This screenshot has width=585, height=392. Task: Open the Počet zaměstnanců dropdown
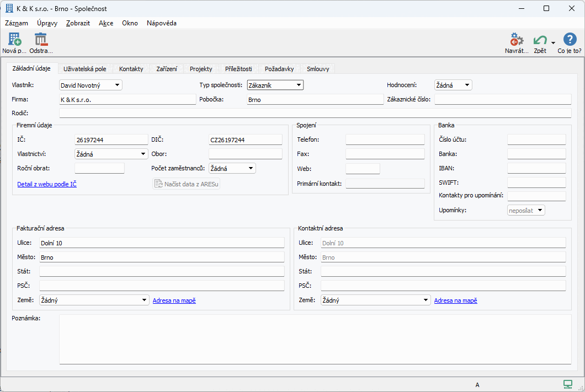pyautogui.click(x=251, y=169)
